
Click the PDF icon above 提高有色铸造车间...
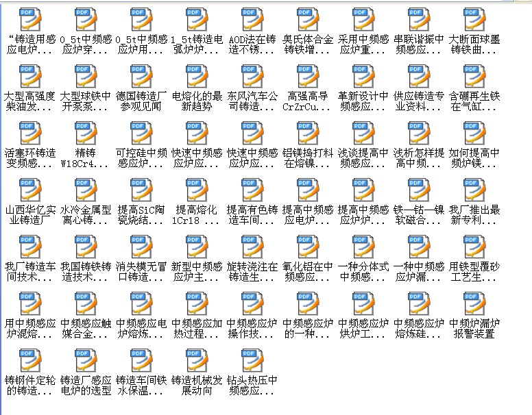point(252,190)
